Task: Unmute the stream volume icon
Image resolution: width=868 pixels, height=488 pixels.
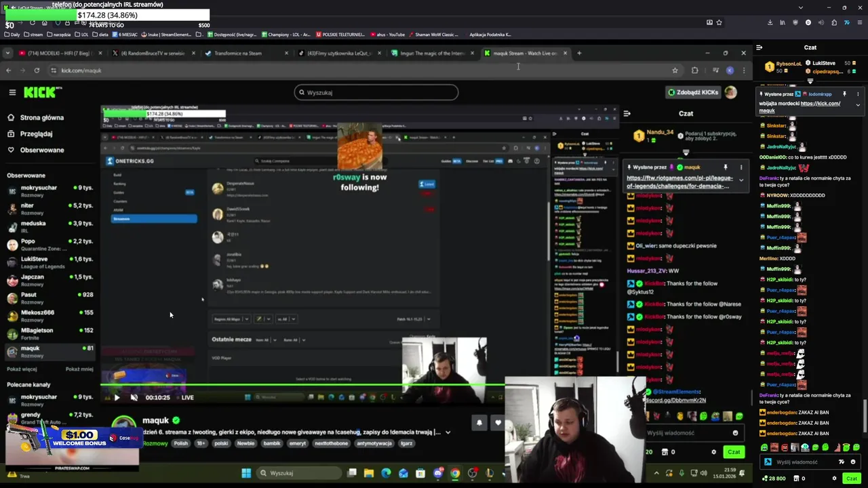Action: point(134,397)
